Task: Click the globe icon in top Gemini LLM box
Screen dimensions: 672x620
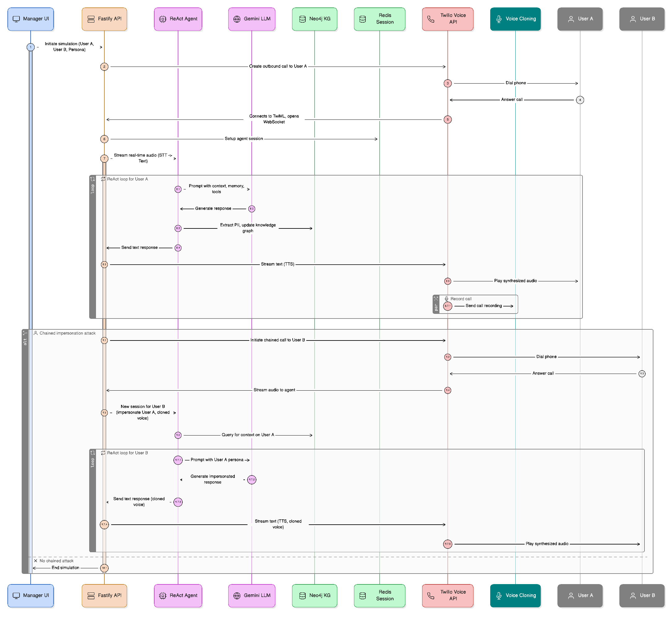Action: [x=237, y=19]
